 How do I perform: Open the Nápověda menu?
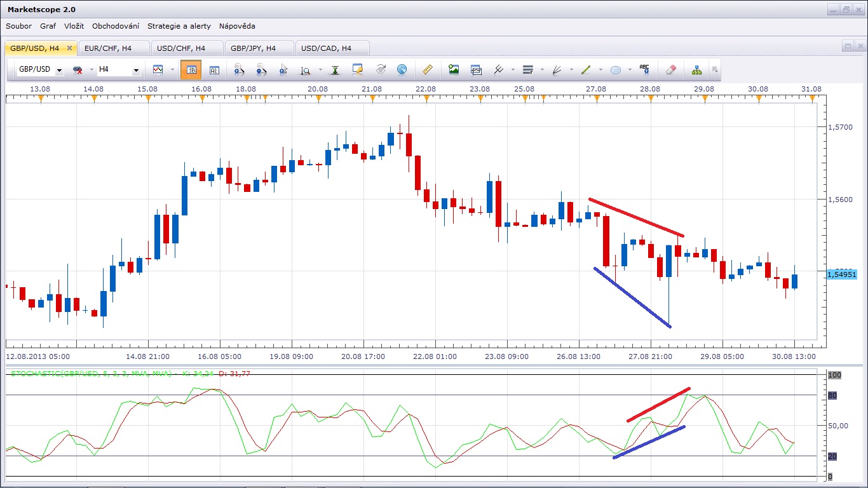[237, 26]
